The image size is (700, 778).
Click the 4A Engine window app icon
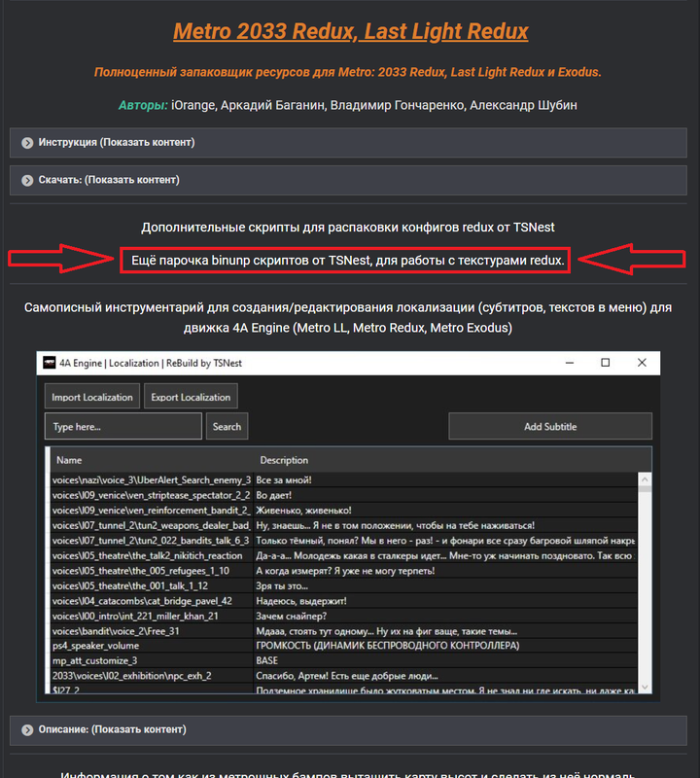point(50,363)
